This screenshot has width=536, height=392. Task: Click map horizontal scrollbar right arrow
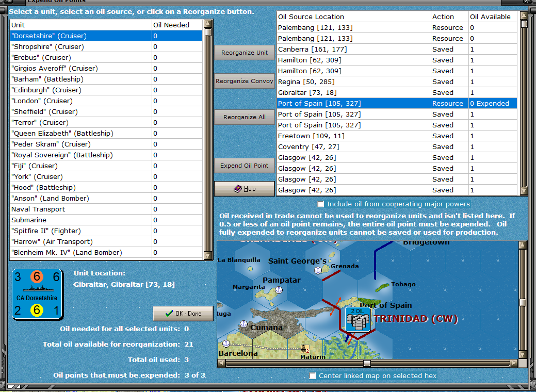(x=514, y=363)
